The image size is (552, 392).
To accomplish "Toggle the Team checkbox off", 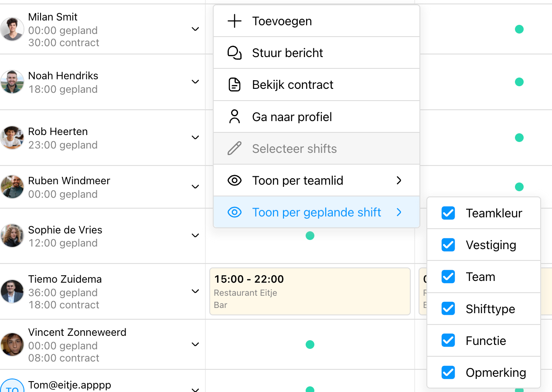I will pos(448,277).
